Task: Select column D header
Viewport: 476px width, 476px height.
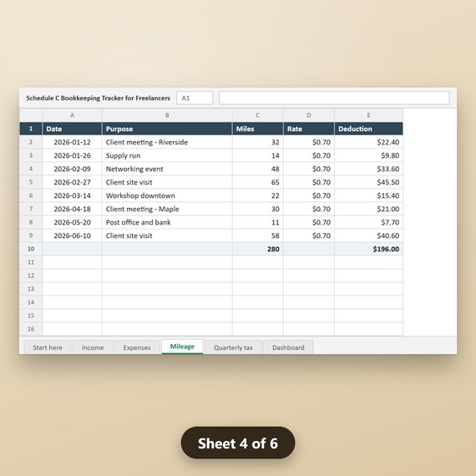Action: [309, 115]
